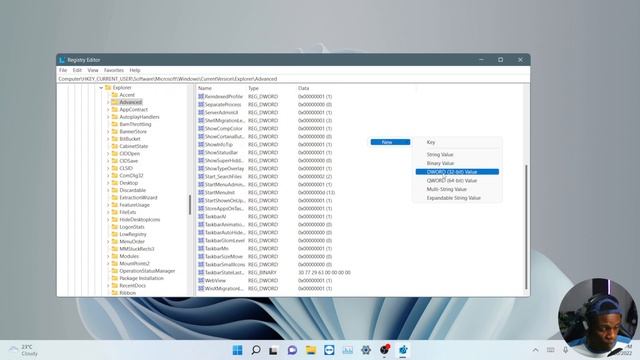Open the Windows Start button

coord(237,350)
